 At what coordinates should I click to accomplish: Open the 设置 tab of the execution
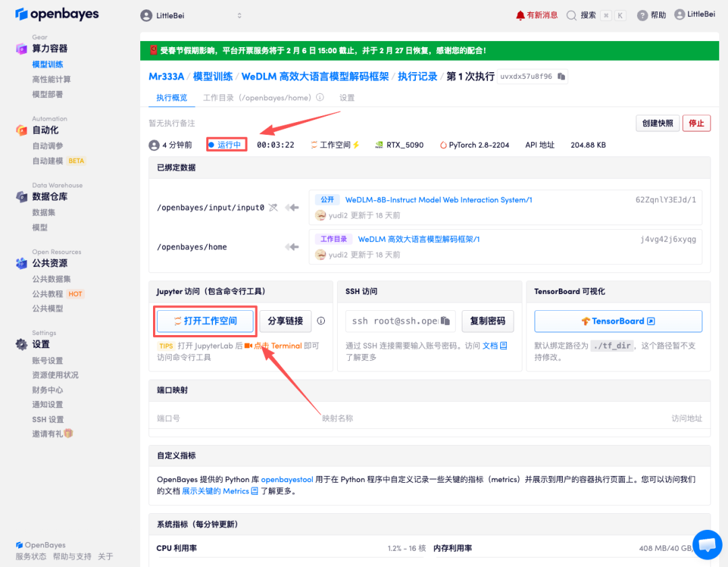pos(347,98)
